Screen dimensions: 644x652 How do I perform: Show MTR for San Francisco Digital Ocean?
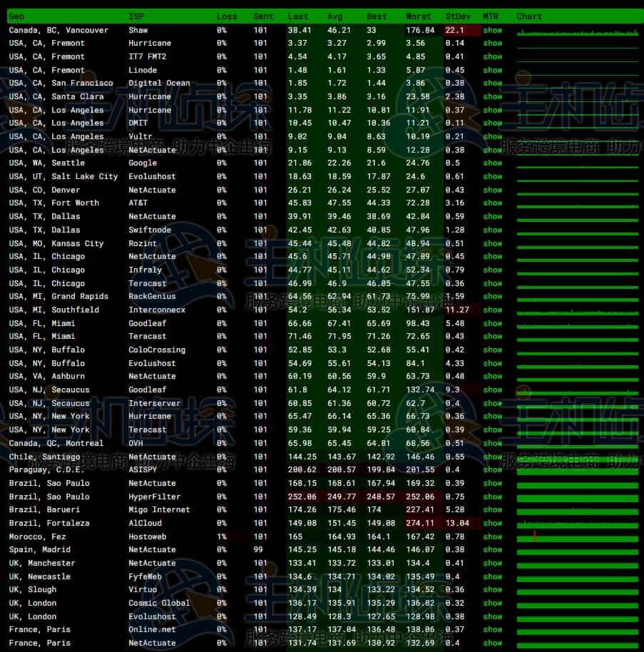[493, 83]
